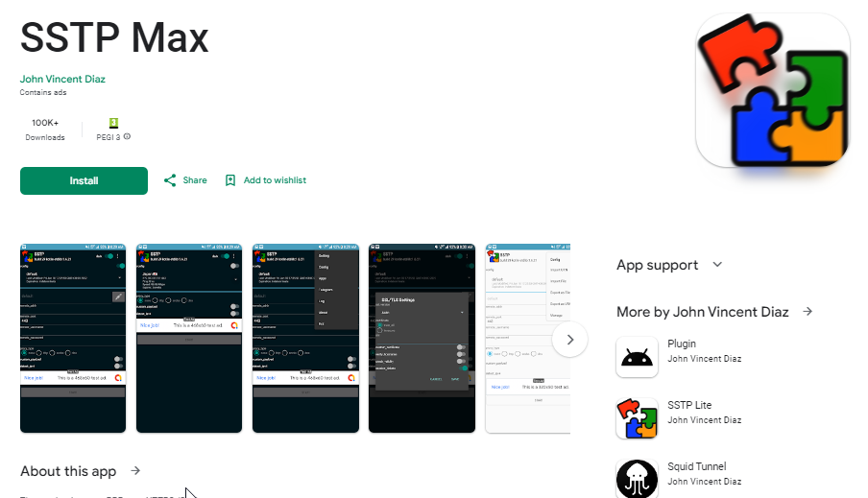
Task: Click the SSTP Max puzzle app icon
Action: click(x=772, y=90)
